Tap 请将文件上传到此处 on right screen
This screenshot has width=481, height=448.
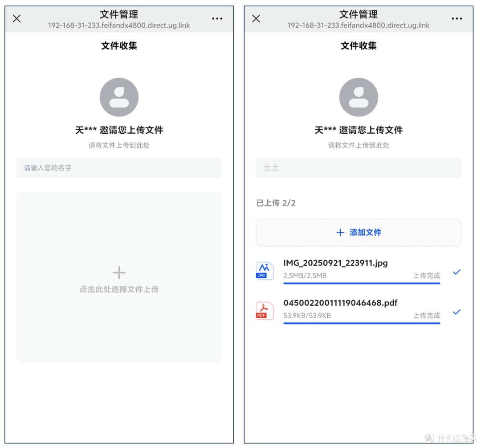(359, 145)
